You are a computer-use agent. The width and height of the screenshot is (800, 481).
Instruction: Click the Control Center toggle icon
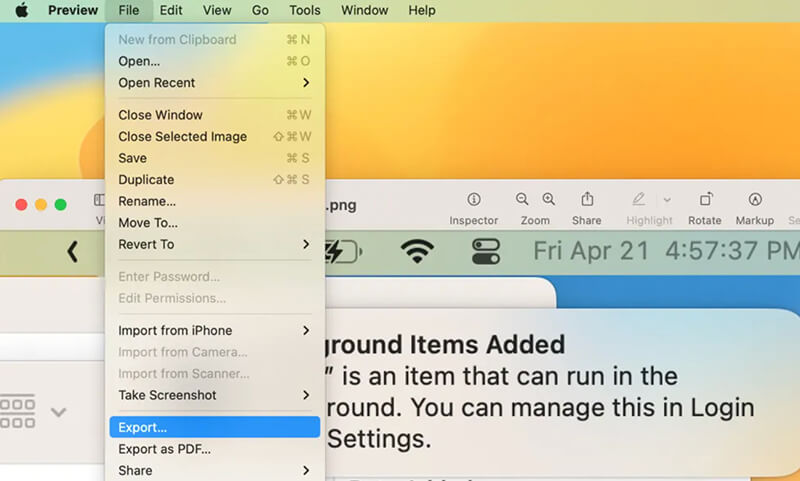[x=486, y=251]
